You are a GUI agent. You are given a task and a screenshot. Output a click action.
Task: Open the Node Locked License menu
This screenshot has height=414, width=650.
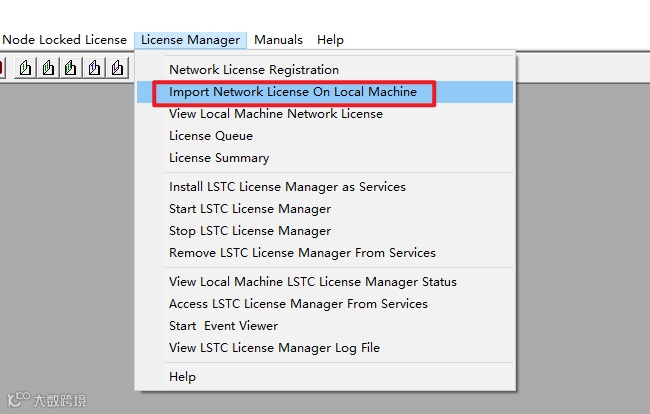[64, 40]
